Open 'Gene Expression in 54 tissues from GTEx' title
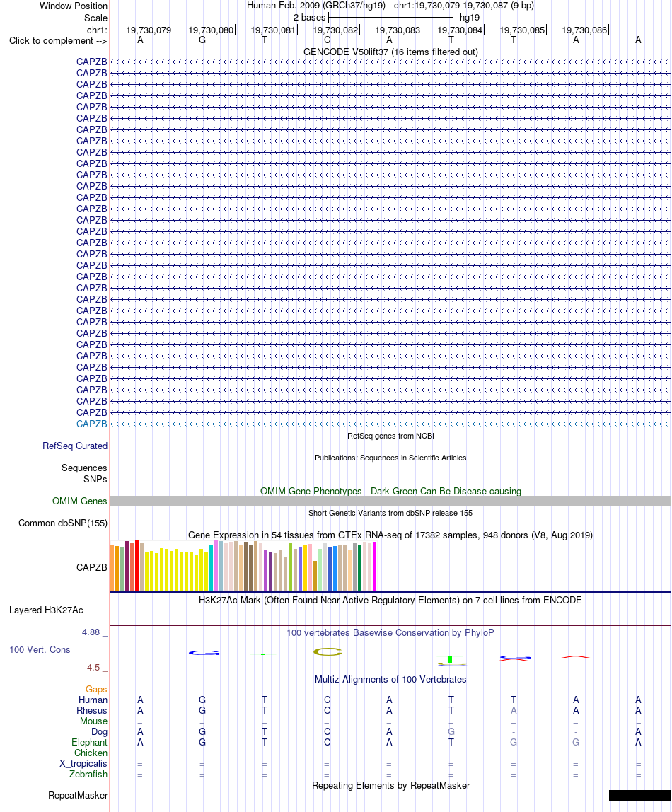The image size is (672, 812). pyautogui.click(x=390, y=535)
